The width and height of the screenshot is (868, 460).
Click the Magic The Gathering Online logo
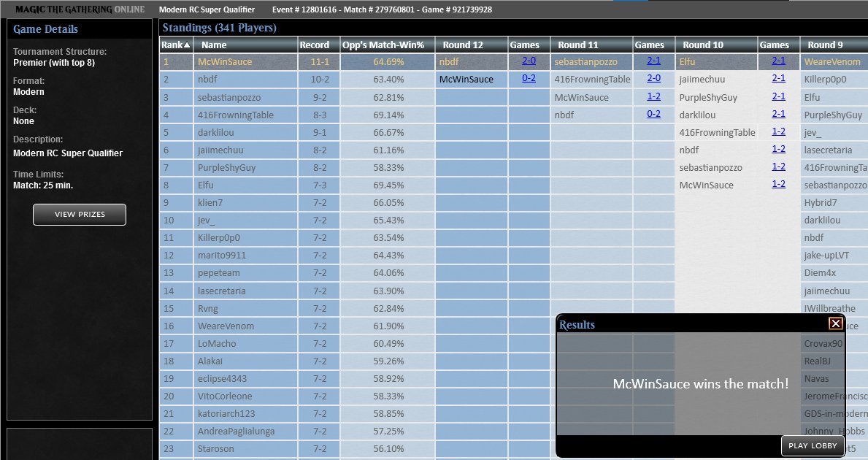80,9
